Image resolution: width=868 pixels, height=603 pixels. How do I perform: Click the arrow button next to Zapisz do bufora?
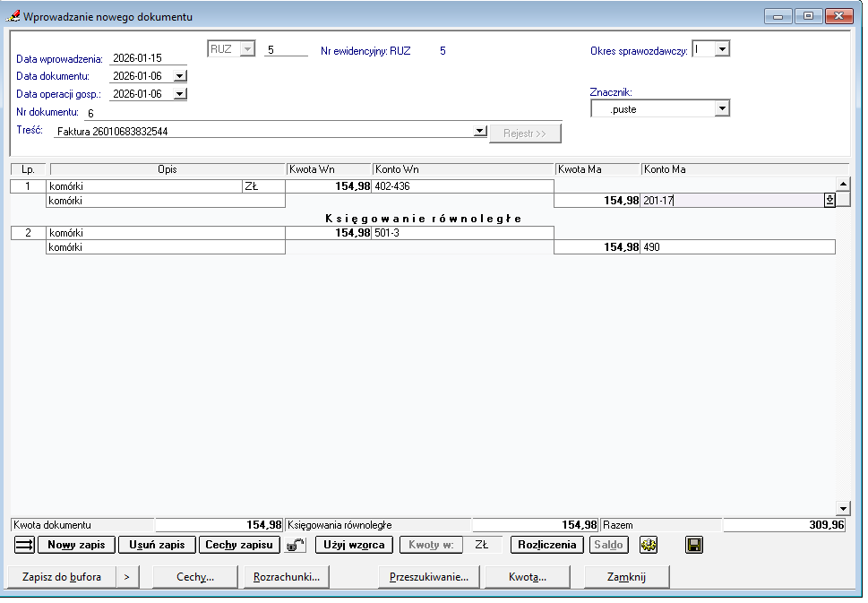128,577
